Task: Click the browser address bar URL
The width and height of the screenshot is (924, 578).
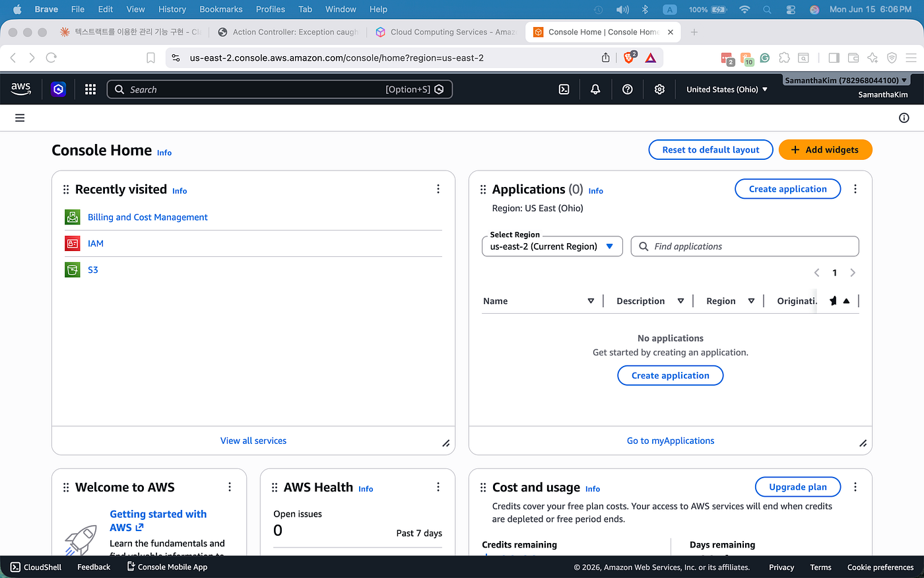Action: click(x=337, y=58)
